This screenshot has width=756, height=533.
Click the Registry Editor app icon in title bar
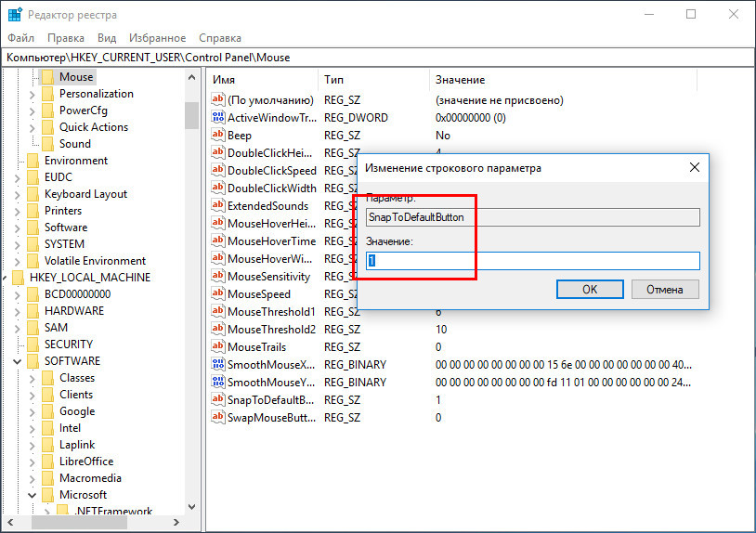15,15
